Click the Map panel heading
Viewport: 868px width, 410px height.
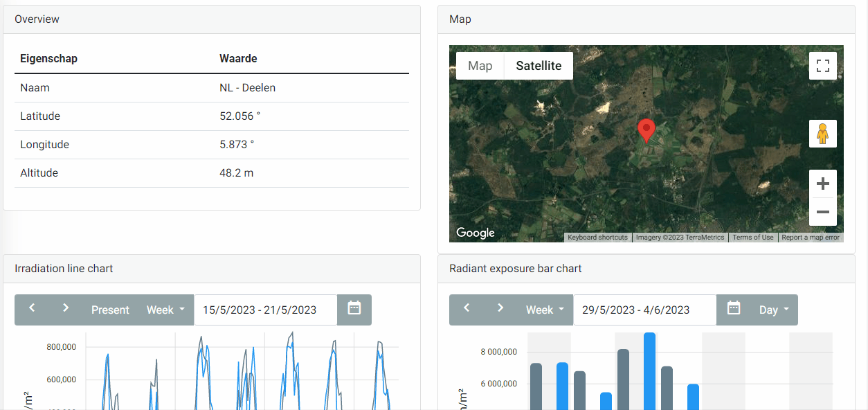pos(460,19)
